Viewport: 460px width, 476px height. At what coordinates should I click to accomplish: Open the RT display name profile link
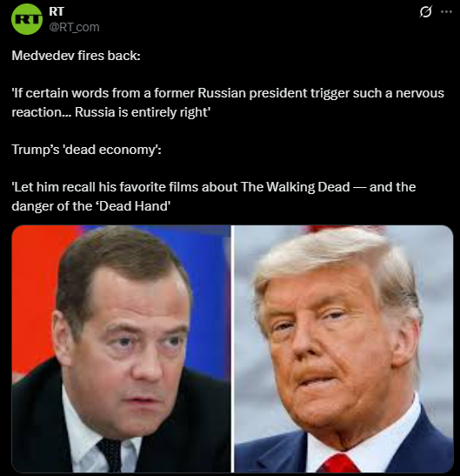57,11
